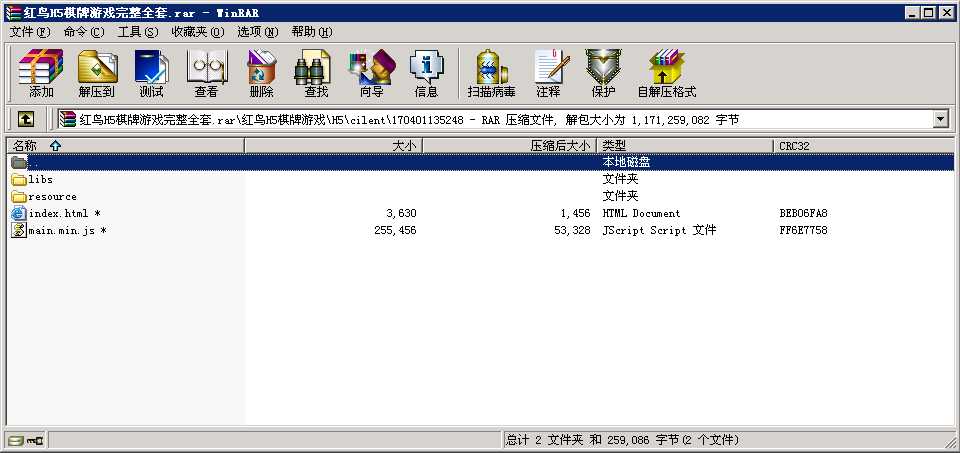Click the 添加 (Add) toolbar icon

coord(41,74)
